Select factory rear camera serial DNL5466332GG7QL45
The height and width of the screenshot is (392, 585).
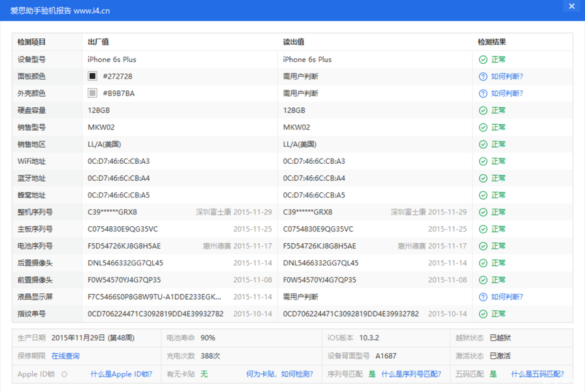click(125, 263)
